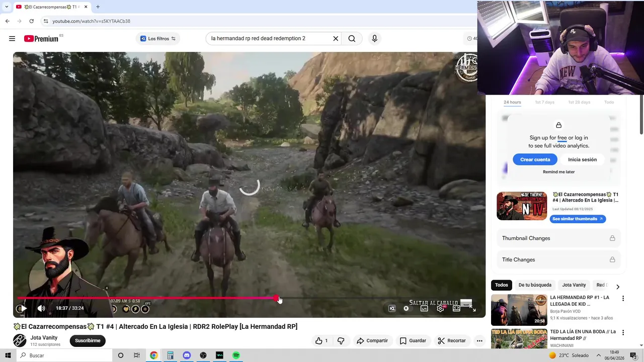The image size is (644, 362).
Task: Close the El Cazarrecompensas browser tab
Action: point(86,7)
